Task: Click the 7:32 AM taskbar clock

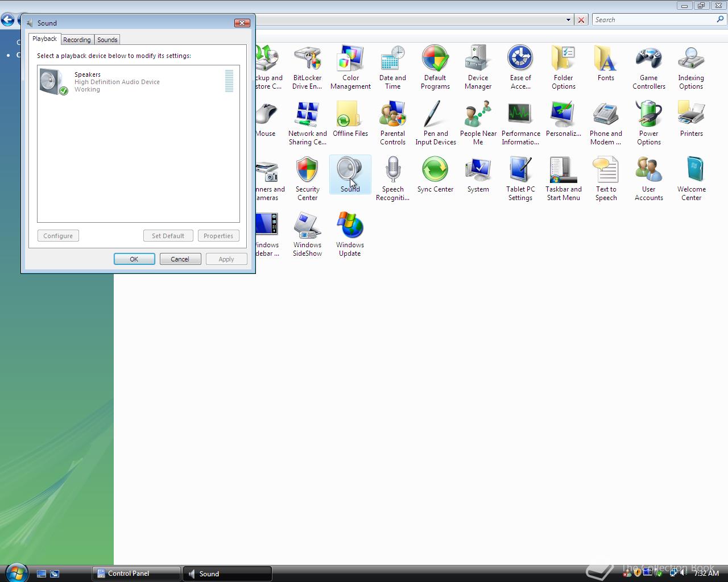Action: (706, 573)
